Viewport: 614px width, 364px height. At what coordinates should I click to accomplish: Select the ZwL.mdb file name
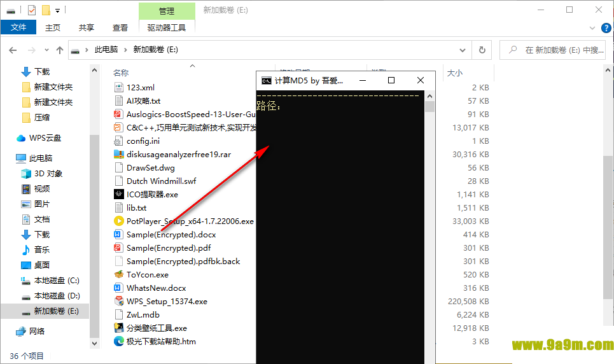pos(143,314)
